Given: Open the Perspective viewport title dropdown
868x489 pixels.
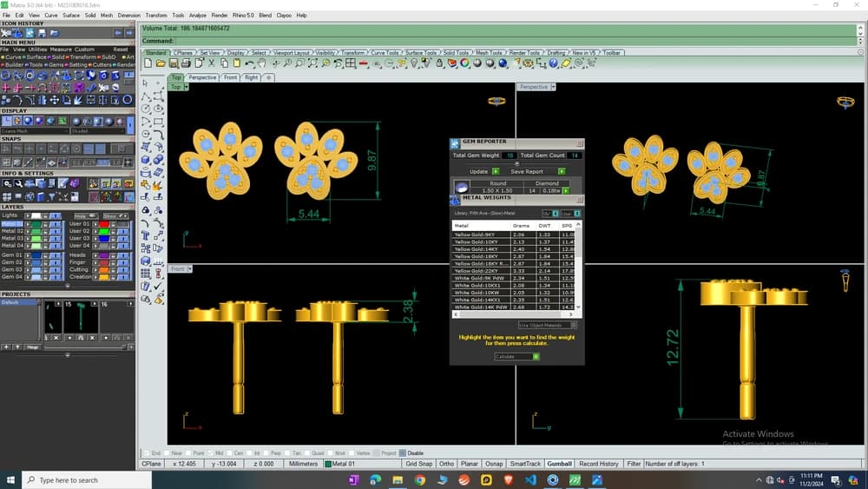Looking at the screenshot, I should pyautogui.click(x=553, y=87).
